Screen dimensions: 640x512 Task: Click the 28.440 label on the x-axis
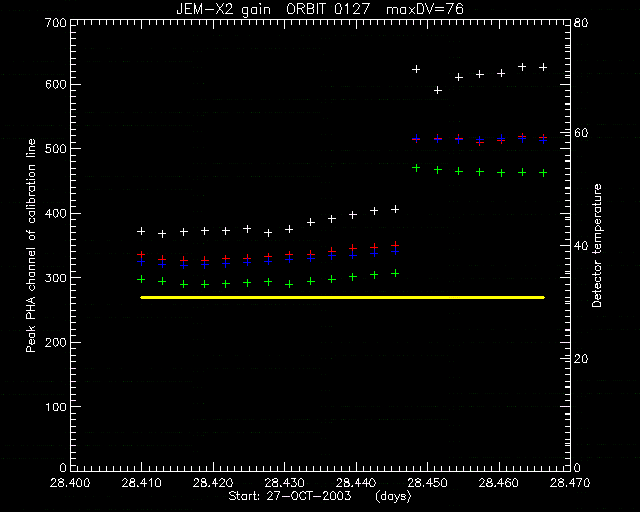coord(356,483)
